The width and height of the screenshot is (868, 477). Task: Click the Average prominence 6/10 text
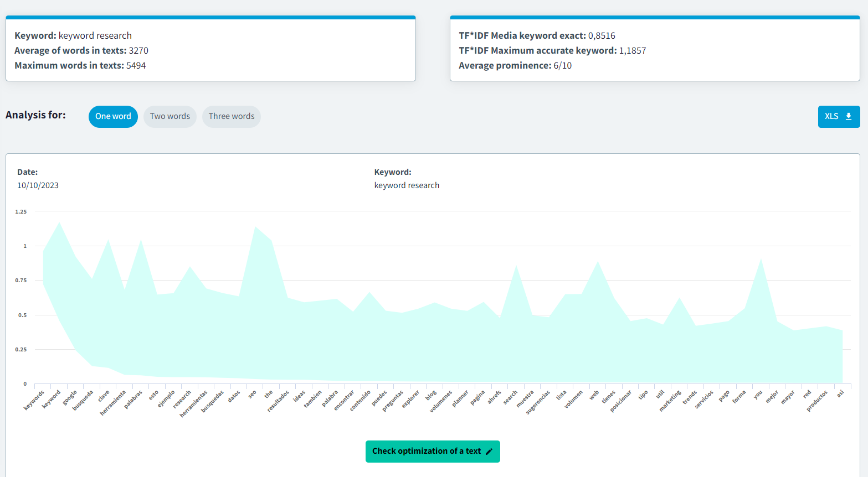click(x=515, y=65)
